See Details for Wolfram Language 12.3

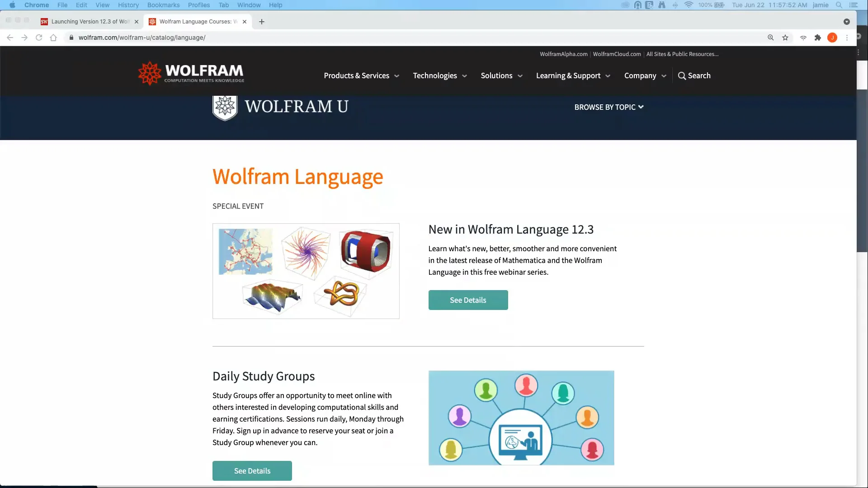[x=468, y=300]
